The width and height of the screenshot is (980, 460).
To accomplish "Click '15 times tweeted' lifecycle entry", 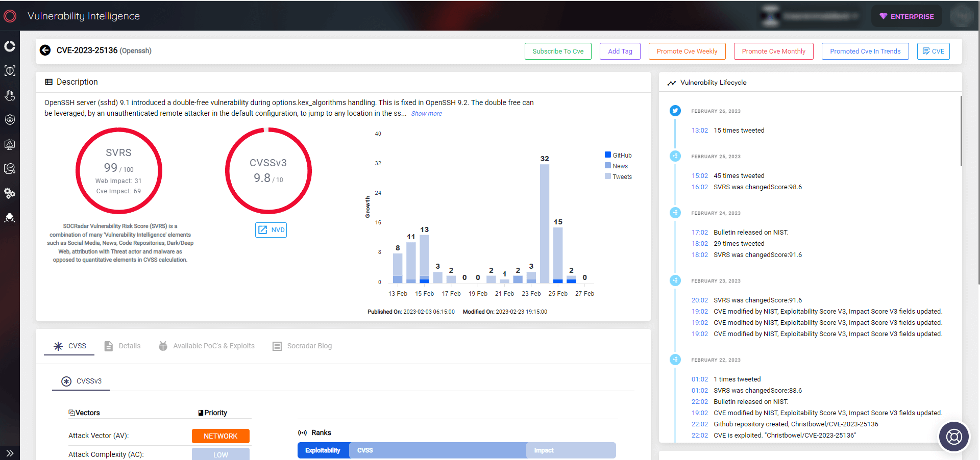I will (x=739, y=131).
